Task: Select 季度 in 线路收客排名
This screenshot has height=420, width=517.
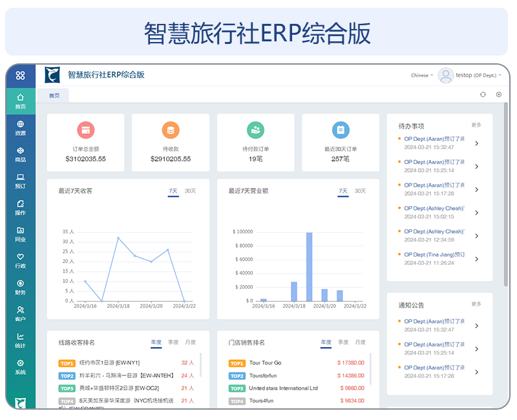Action: 173,342
